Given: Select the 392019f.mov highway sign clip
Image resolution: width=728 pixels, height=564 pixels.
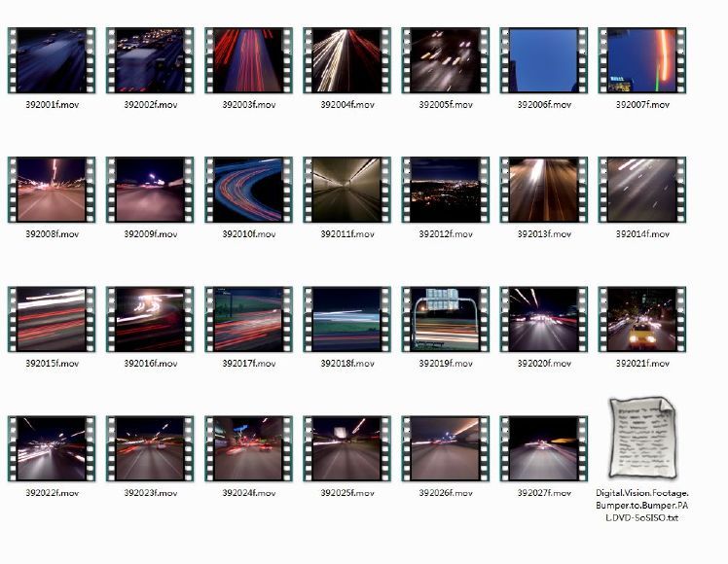Looking at the screenshot, I should [x=445, y=319].
